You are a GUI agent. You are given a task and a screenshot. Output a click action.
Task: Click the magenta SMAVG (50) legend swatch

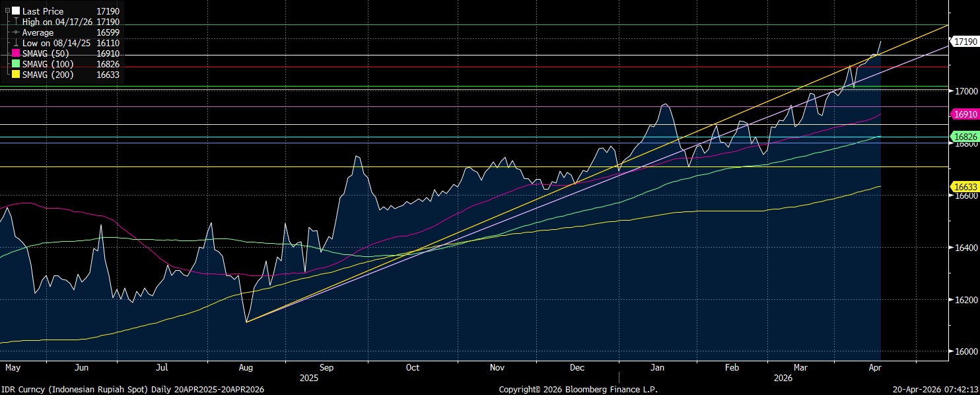[x=16, y=54]
